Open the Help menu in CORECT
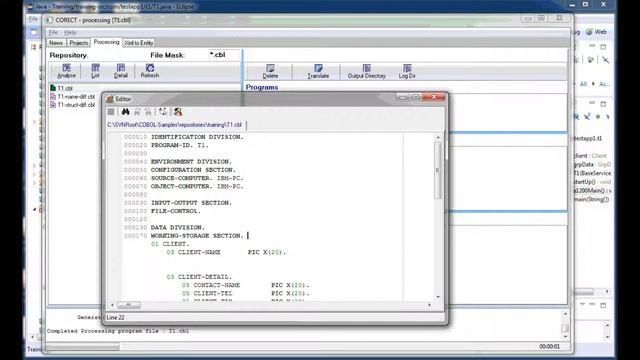640x360 pixels. pos(70,32)
